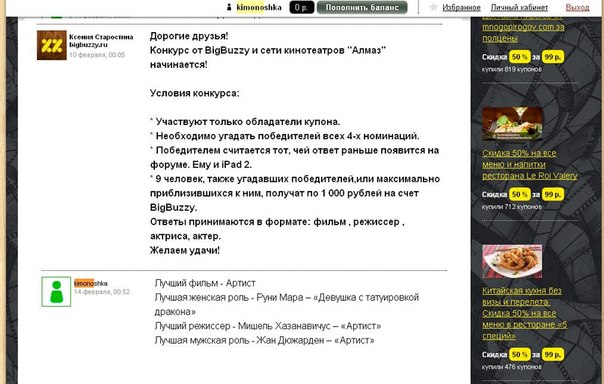Click the text купили 476 купонов
The width and height of the screenshot is (604, 384).
[512, 367]
